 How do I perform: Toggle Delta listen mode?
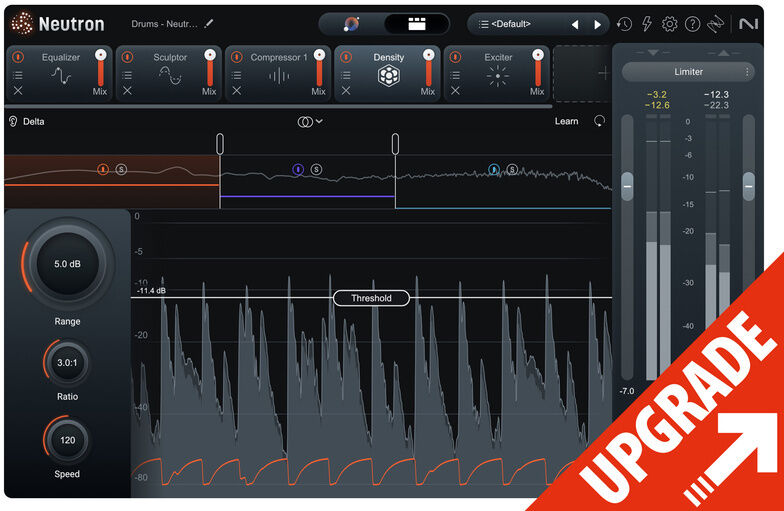pyautogui.click(x=28, y=122)
